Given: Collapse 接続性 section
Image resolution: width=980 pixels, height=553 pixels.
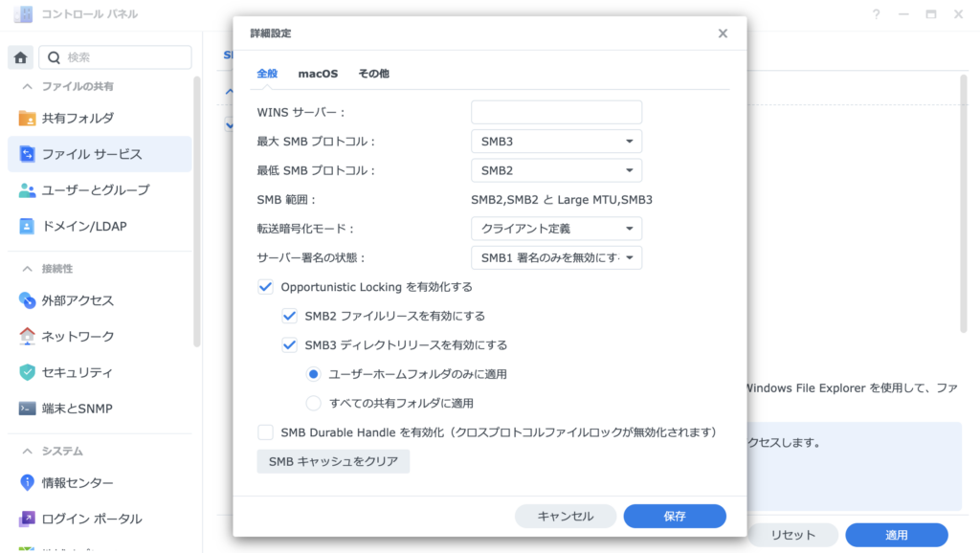Looking at the screenshot, I should click(x=27, y=269).
